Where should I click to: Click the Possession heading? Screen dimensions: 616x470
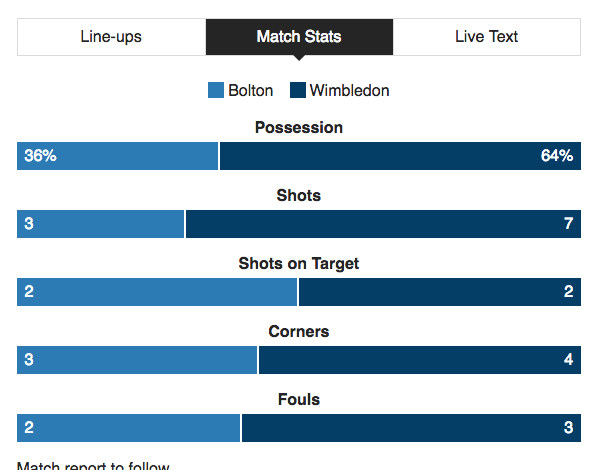pos(299,128)
